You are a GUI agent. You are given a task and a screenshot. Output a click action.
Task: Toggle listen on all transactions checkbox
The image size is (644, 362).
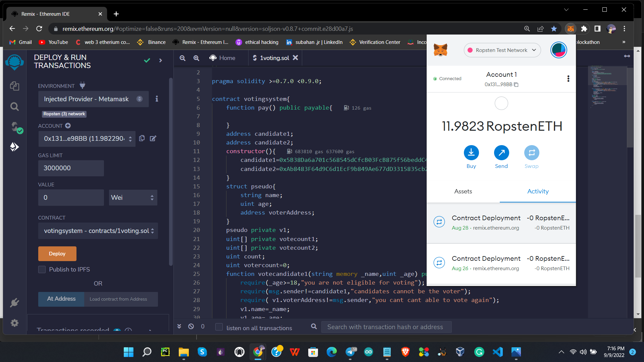[x=219, y=327]
